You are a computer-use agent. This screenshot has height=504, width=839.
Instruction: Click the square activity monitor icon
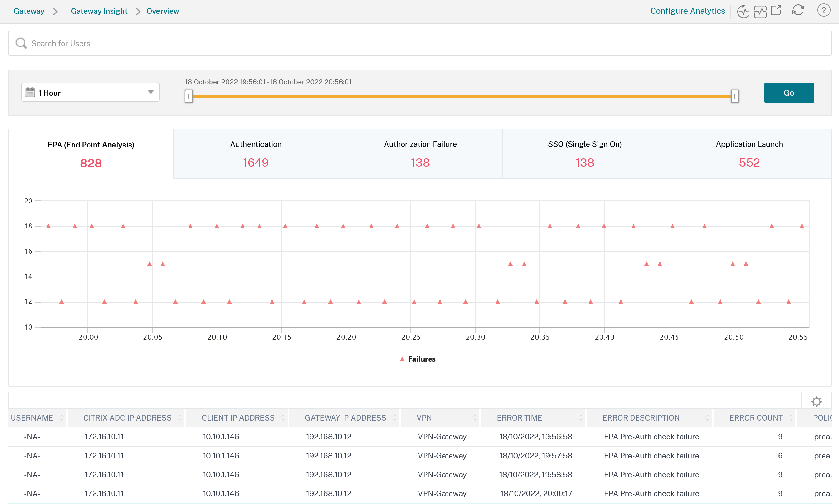click(x=760, y=11)
